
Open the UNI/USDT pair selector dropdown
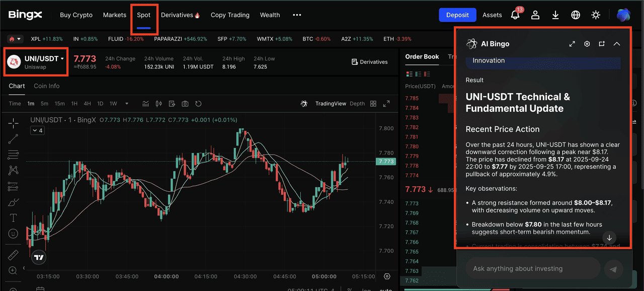pyautogui.click(x=36, y=62)
